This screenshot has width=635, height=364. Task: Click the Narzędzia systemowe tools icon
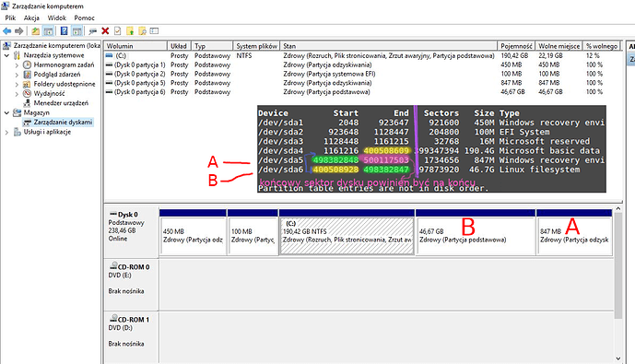coord(18,55)
